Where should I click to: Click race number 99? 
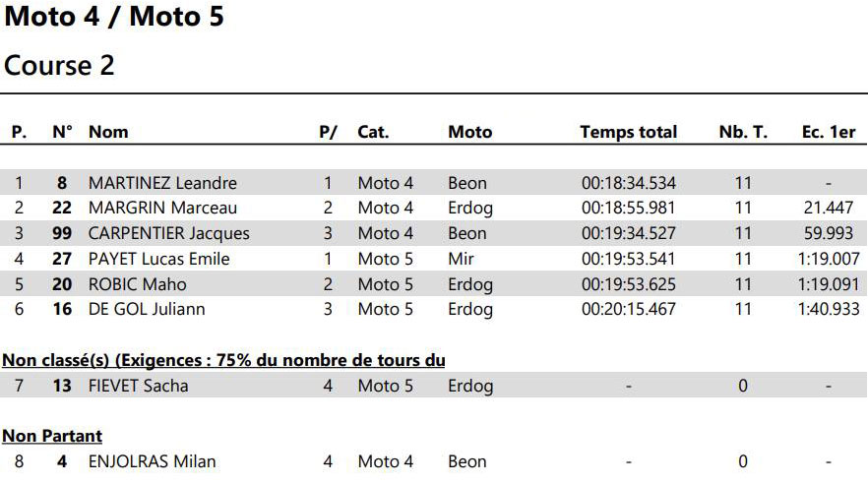[x=62, y=233]
